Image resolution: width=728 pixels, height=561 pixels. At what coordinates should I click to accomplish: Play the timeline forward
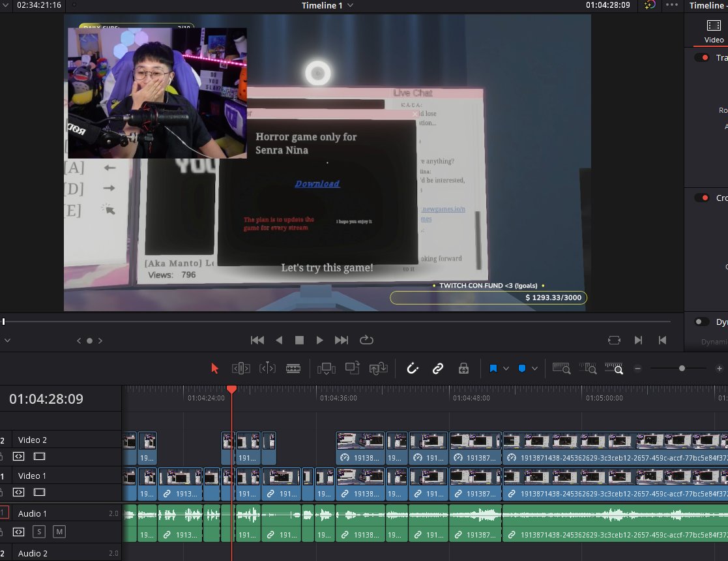click(x=319, y=341)
